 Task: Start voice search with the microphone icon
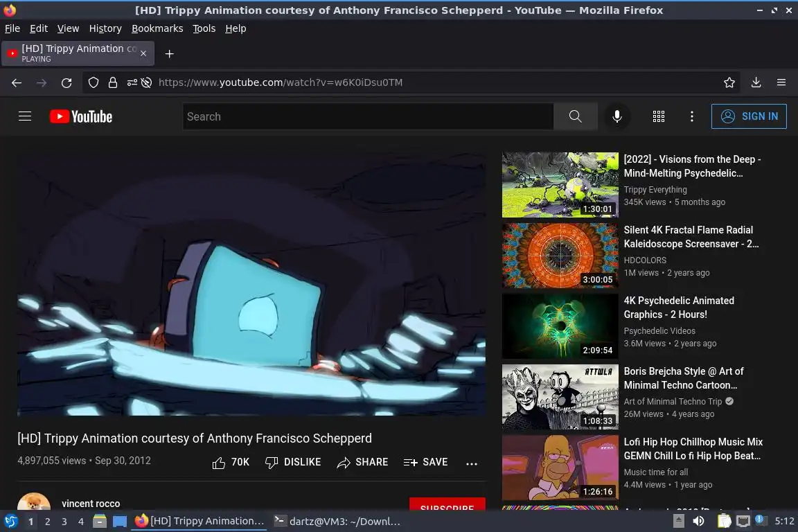pos(617,116)
